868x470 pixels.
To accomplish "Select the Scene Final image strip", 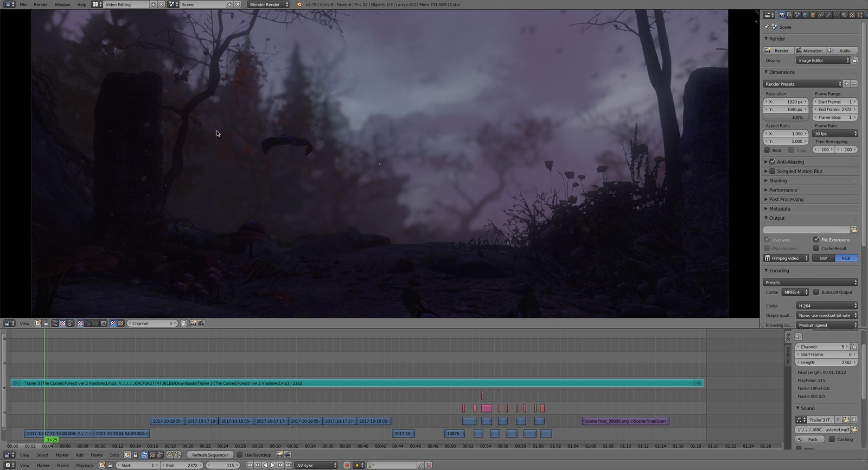I will pyautogui.click(x=626, y=421).
